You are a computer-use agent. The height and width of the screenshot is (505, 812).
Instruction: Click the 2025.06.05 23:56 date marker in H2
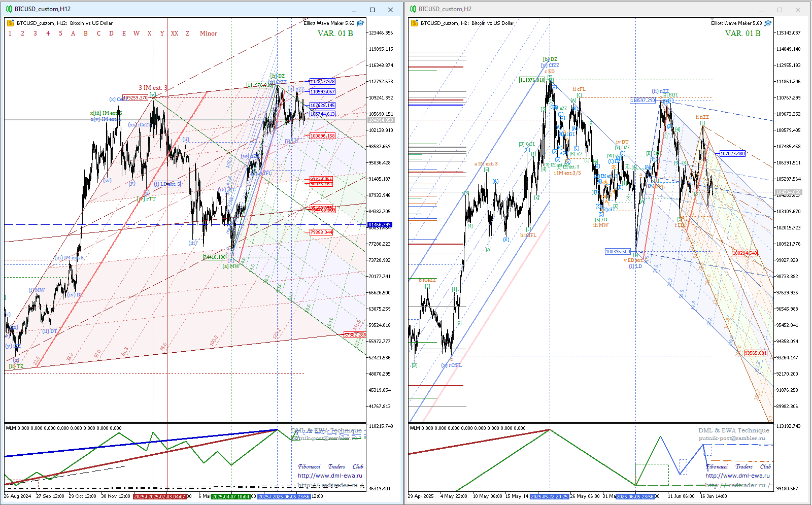pos(635,496)
